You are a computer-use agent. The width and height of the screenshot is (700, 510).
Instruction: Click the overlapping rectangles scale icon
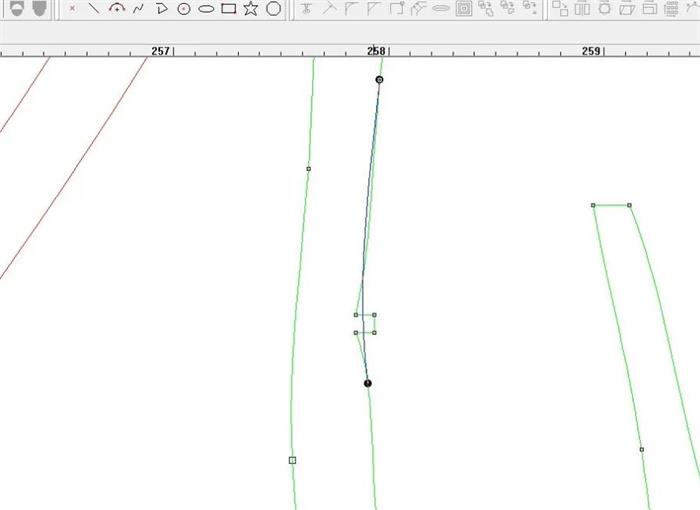point(650,8)
